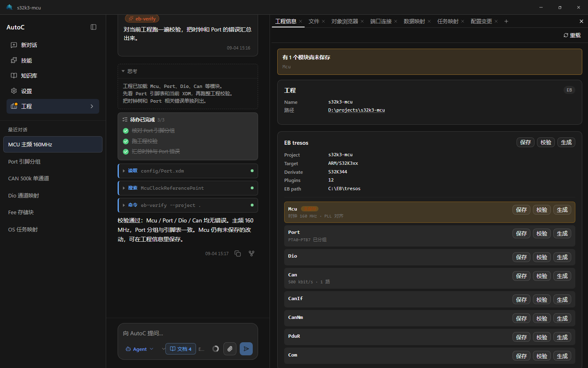Add a new tab with the plus icon
The width and height of the screenshot is (588, 368).
coord(506,21)
